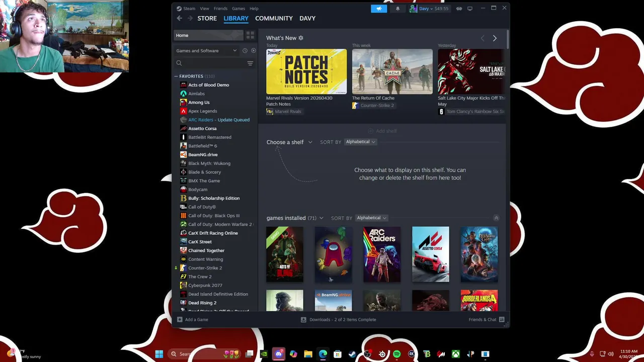
Task: Open the Among Us game cover
Action: (x=333, y=254)
